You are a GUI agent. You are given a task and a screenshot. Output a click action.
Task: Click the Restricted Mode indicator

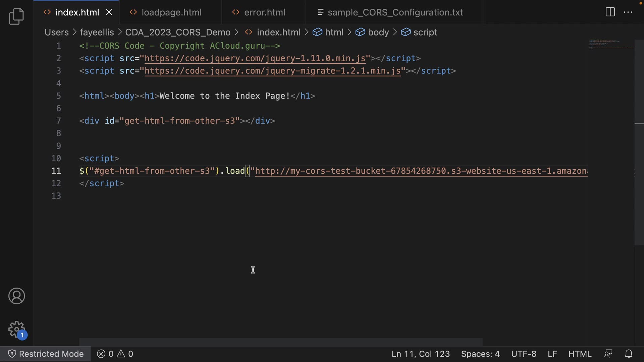coord(46,354)
